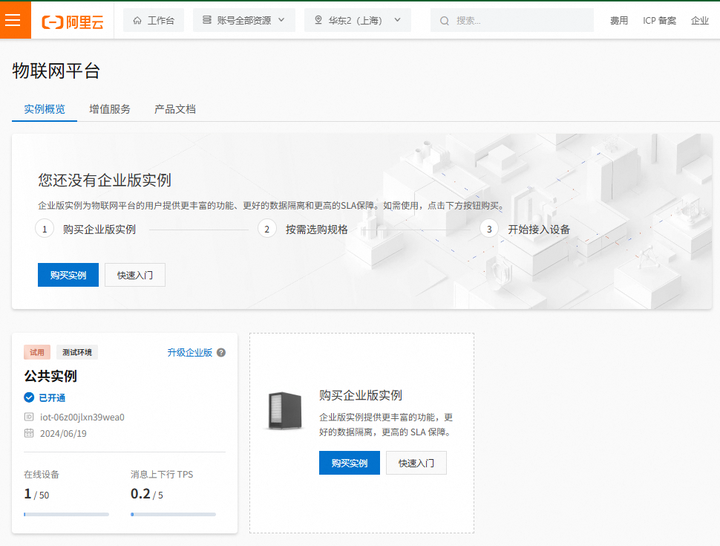This screenshot has width=720, height=546.
Task: Click the 消息上下行 TPS progress bar
Action: tap(173, 514)
